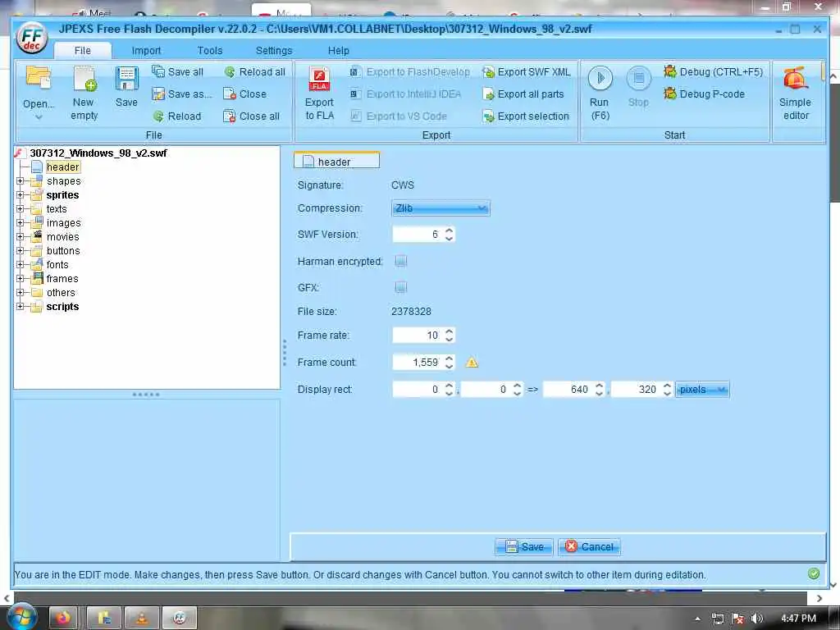Choose Save as... option

tap(181, 94)
